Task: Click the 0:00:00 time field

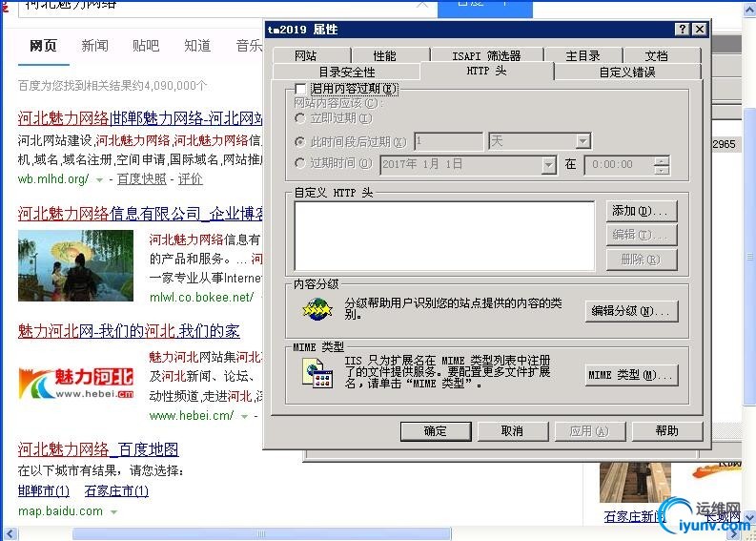Action: pyautogui.click(x=620, y=165)
